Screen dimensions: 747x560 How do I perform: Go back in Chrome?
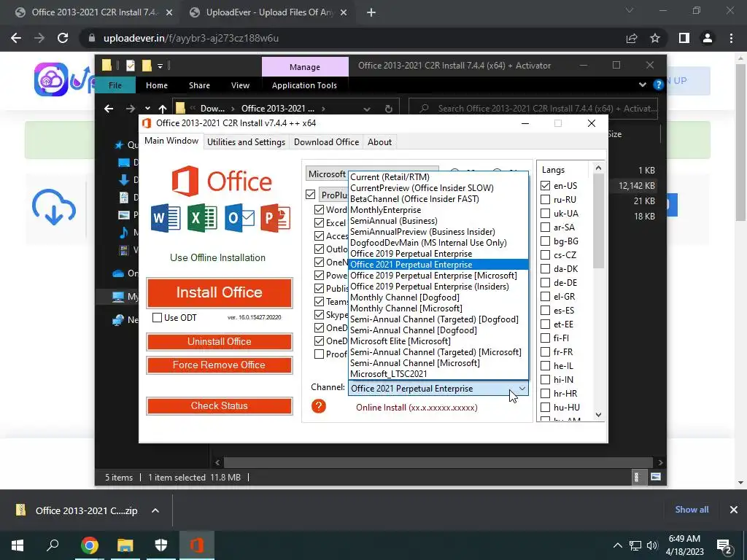[16, 38]
